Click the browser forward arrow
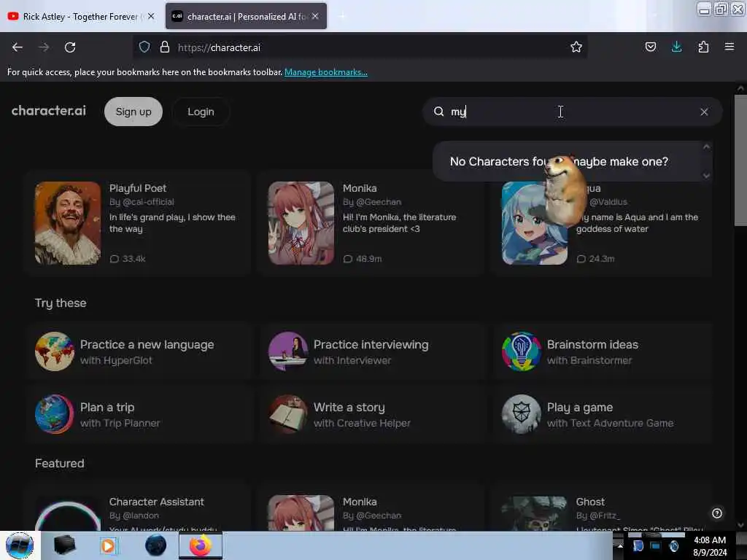The image size is (747, 560). click(x=43, y=47)
